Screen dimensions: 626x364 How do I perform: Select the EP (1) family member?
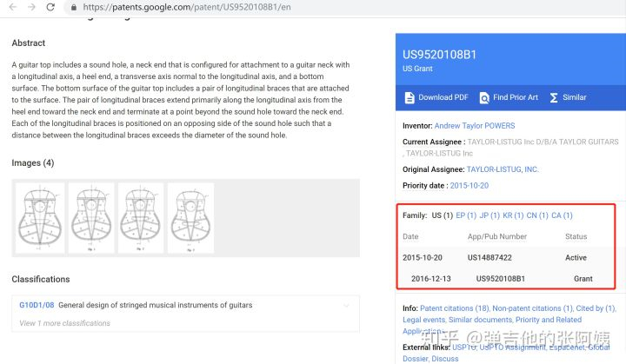tap(466, 215)
